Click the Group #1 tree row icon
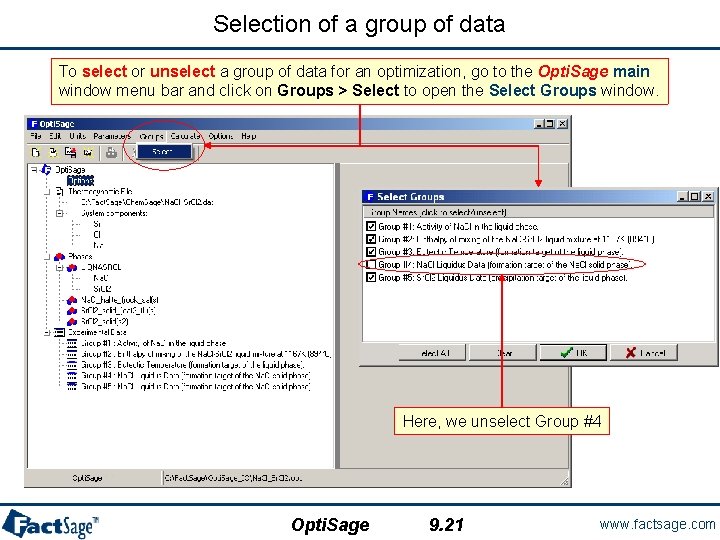The width and height of the screenshot is (720, 540). pos(72,343)
